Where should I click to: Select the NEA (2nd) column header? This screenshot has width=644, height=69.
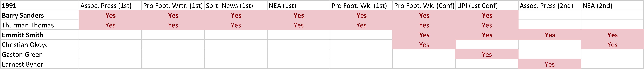point(612,5)
